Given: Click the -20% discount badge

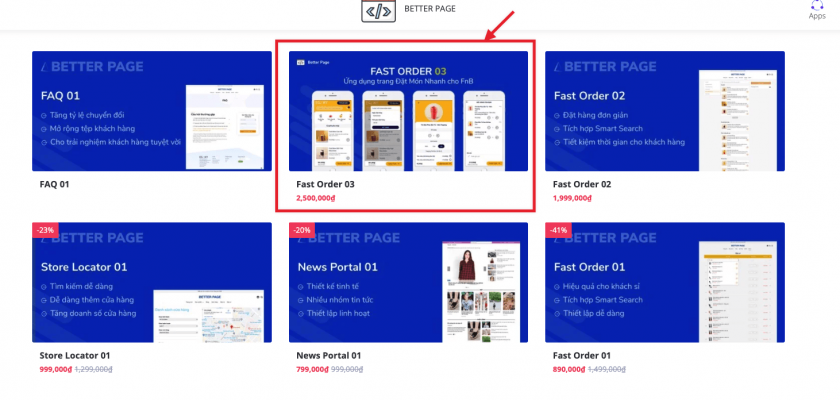Looking at the screenshot, I should click(x=300, y=230).
